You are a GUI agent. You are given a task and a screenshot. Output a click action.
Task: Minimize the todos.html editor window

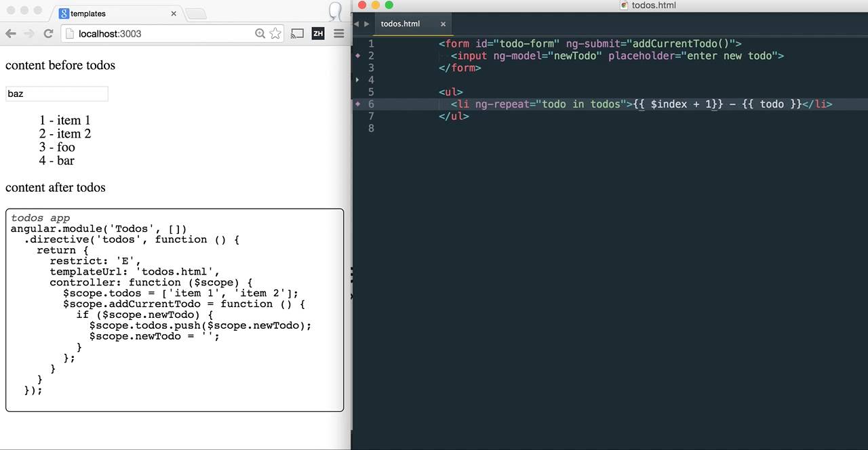[x=376, y=5]
